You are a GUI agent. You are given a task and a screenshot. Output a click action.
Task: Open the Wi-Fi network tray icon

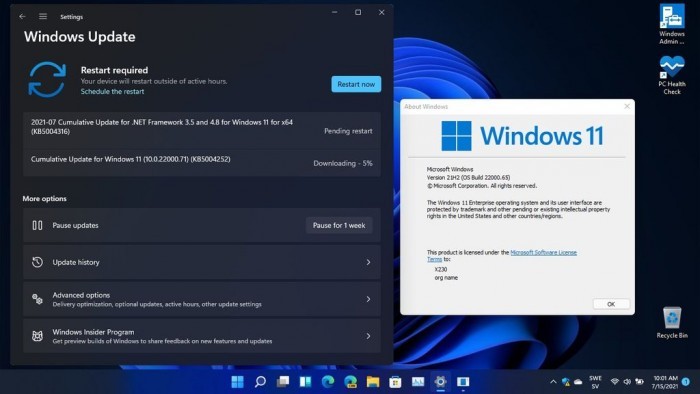click(x=615, y=382)
